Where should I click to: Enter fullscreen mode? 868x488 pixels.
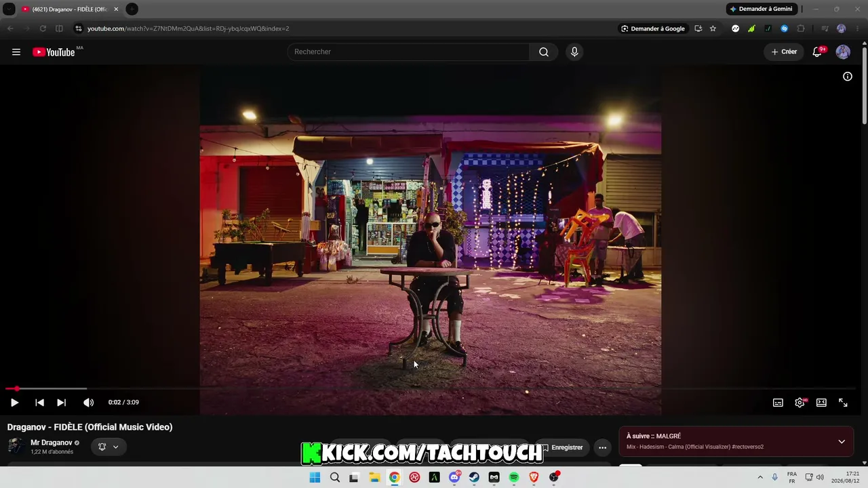[843, 403]
